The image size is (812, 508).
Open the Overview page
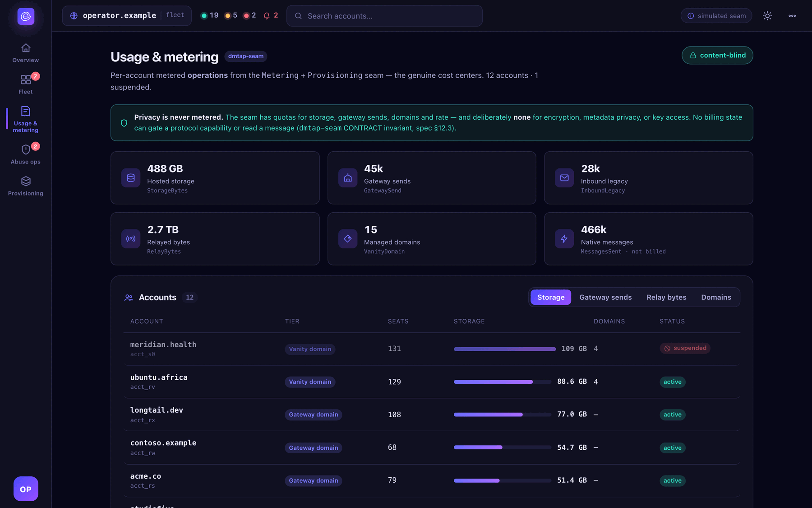pyautogui.click(x=26, y=53)
